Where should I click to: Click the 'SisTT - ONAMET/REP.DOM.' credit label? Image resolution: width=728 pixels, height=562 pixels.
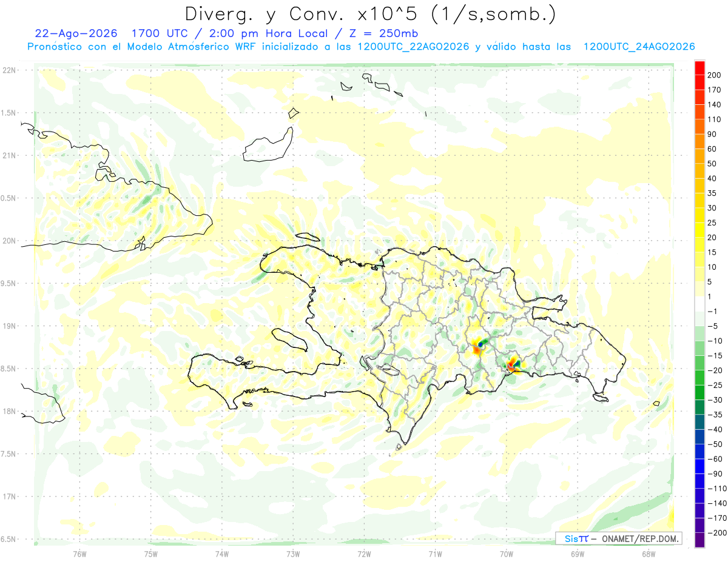coord(619,538)
